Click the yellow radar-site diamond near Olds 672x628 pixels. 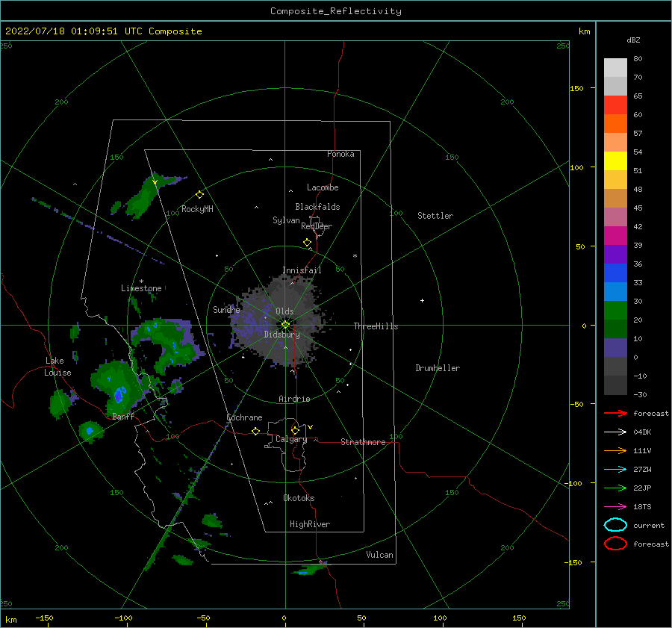(x=285, y=325)
